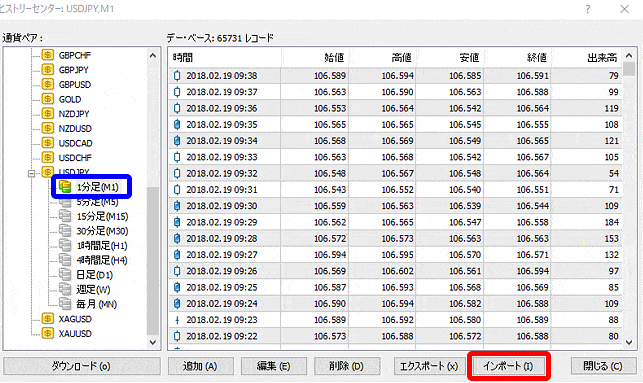Click the NZDJPY currency symbol icon

48,114
